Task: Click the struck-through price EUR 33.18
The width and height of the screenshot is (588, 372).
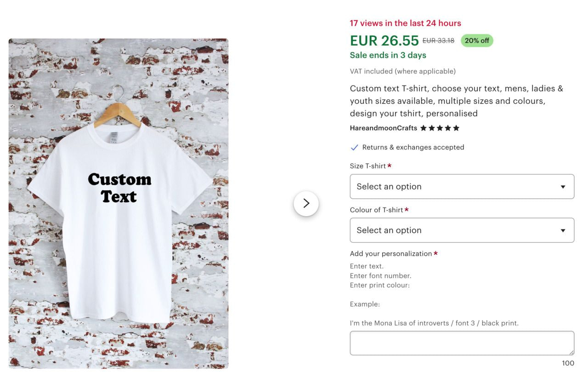Action: pyautogui.click(x=437, y=40)
